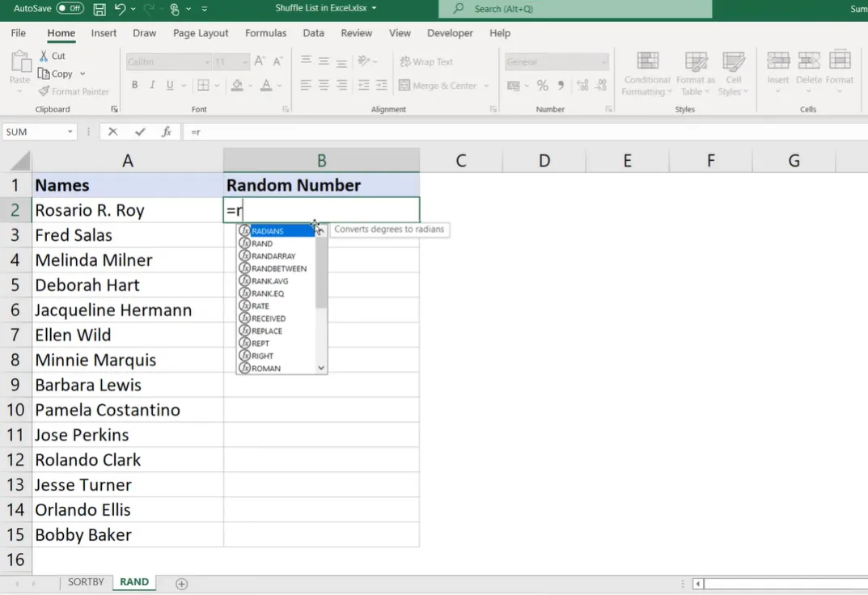The image size is (868, 595).
Task: Toggle the AutoSave switch
Action: point(70,9)
